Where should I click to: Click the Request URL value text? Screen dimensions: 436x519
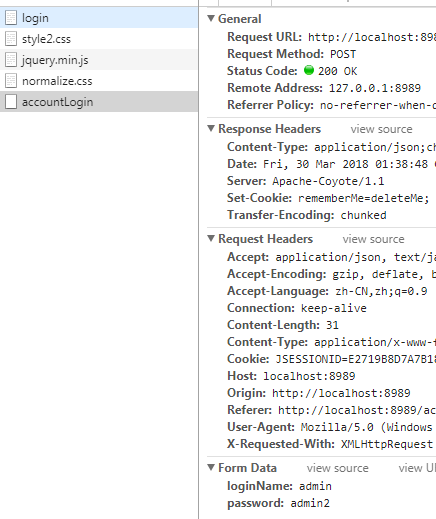372,37
